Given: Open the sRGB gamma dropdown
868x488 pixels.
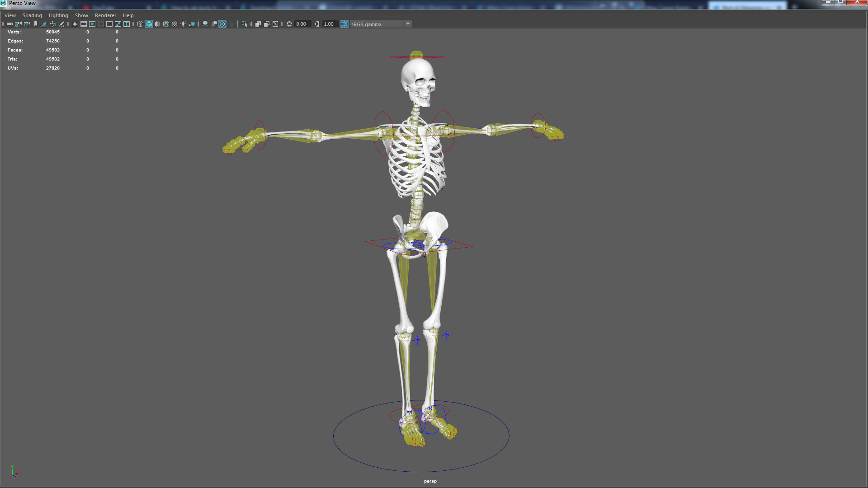Looking at the screenshot, I should 408,24.
